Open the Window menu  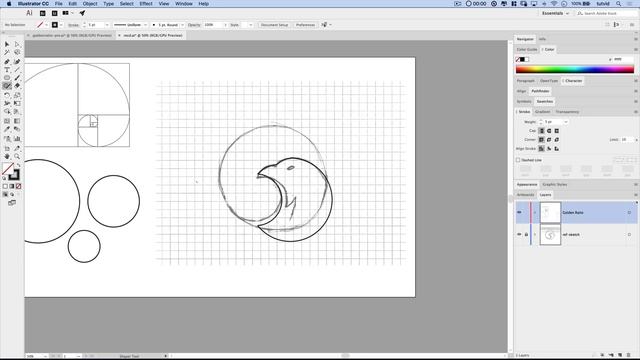[x=184, y=4]
